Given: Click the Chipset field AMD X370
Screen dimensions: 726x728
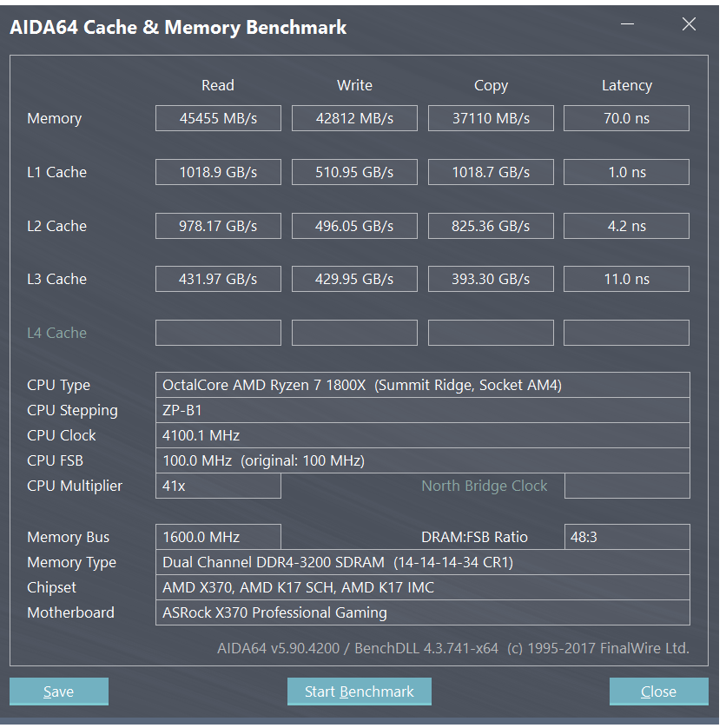Looking at the screenshot, I should 423,587.
